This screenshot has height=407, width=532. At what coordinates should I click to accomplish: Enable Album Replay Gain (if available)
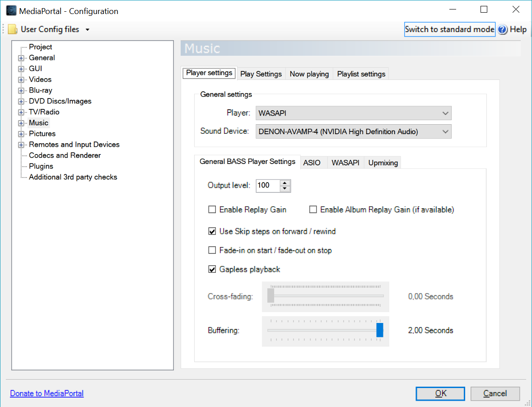pyautogui.click(x=313, y=210)
